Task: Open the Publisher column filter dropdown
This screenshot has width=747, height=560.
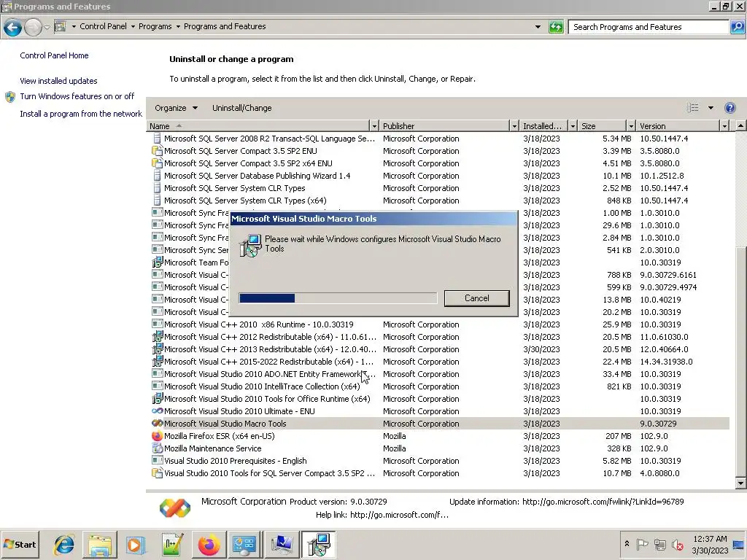Action: click(x=514, y=126)
